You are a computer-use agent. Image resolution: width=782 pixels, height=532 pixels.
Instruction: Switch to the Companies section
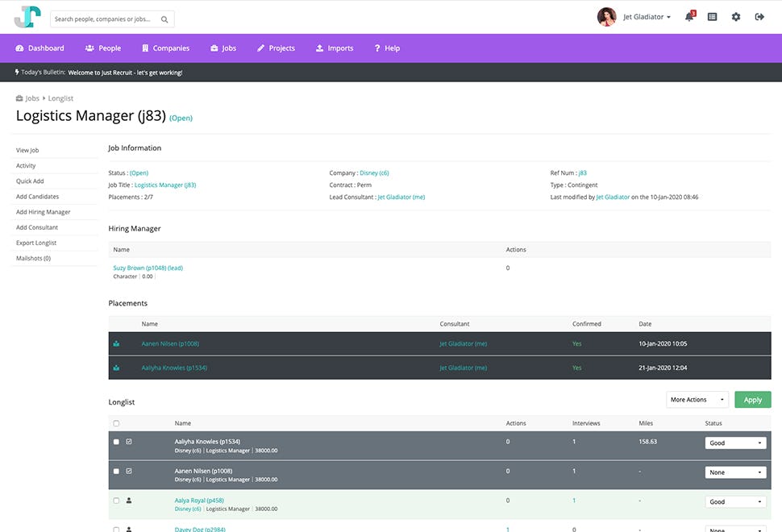point(165,48)
